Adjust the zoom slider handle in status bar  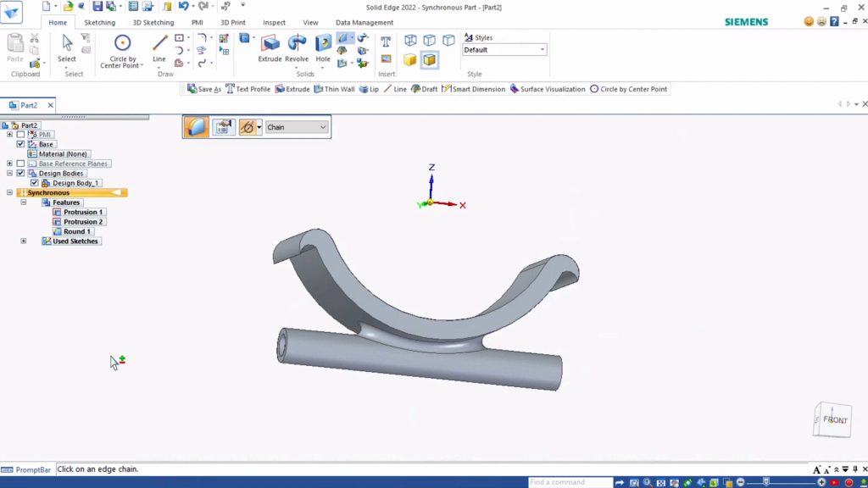tap(766, 482)
